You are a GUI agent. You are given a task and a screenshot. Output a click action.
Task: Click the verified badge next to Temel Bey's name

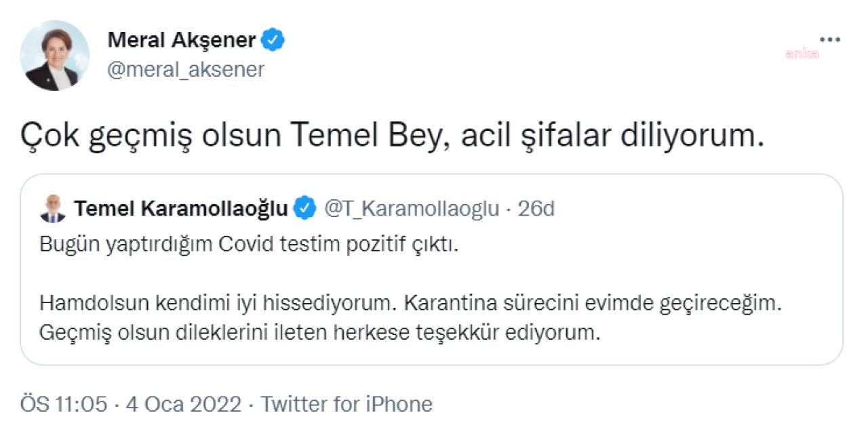[304, 208]
